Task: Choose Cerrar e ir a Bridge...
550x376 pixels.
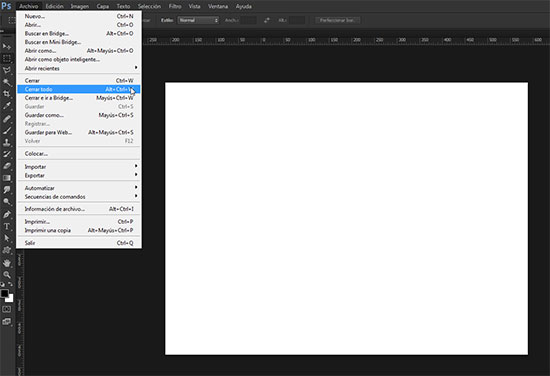Action: coord(79,98)
